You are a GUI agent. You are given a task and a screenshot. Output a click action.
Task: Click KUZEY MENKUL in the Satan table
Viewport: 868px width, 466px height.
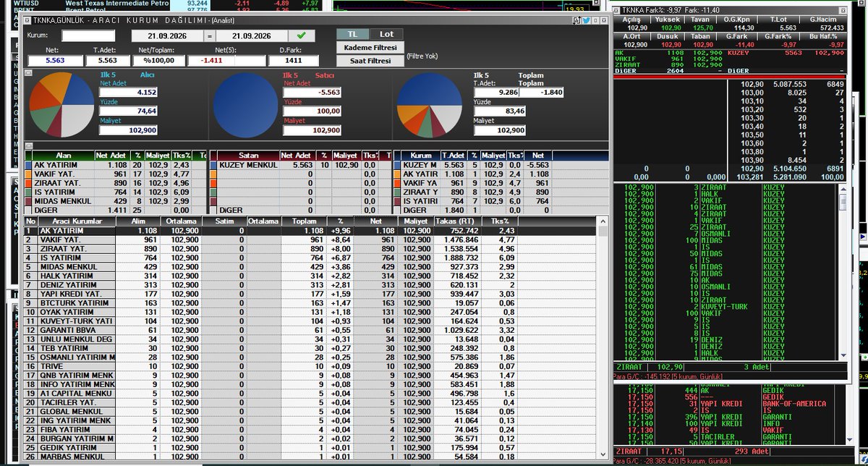[x=248, y=165]
